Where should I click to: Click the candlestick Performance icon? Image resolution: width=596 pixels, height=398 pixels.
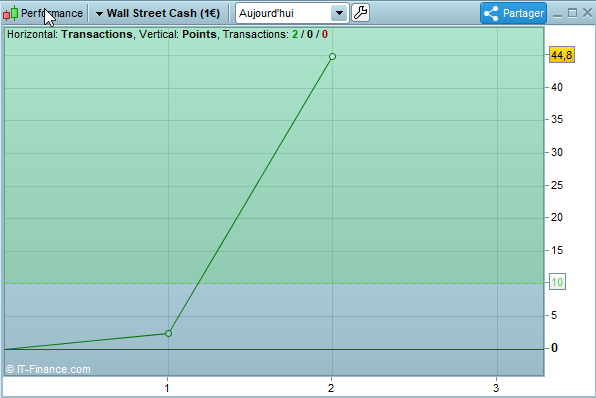(x=11, y=13)
